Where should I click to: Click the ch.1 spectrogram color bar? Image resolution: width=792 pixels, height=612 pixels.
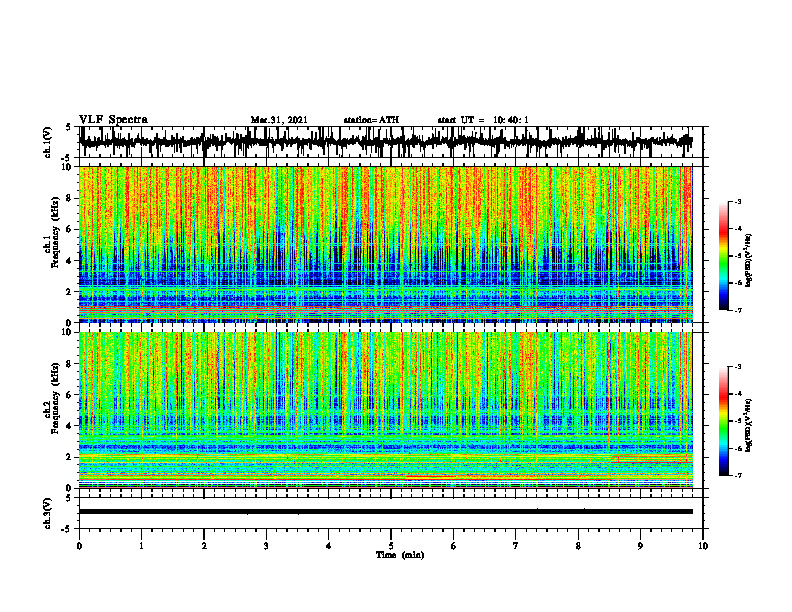click(724, 256)
